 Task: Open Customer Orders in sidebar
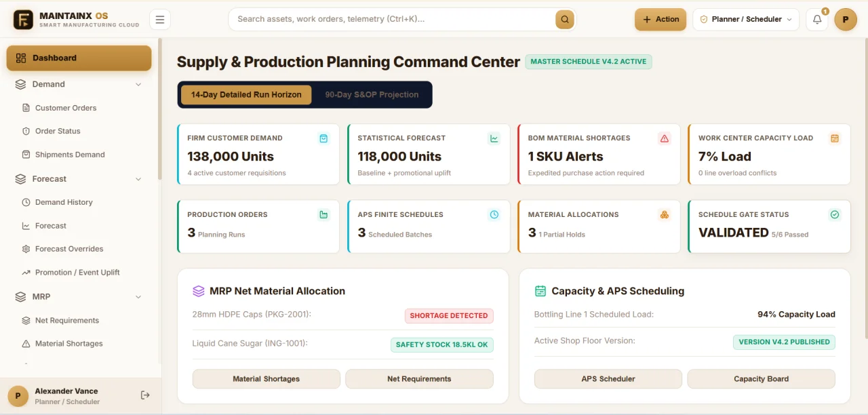[66, 108]
